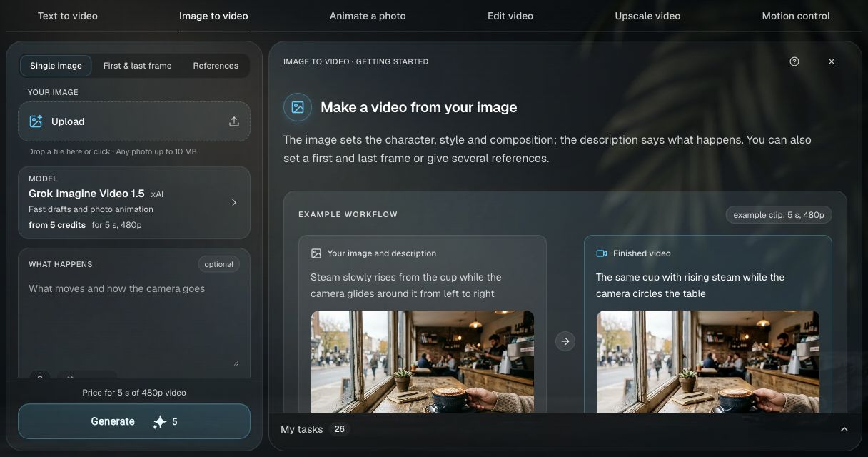The image size is (868, 457).
Task: Switch to the Motion control tab
Action: 796,16
